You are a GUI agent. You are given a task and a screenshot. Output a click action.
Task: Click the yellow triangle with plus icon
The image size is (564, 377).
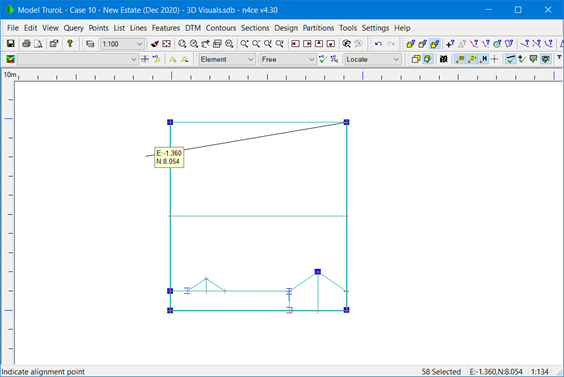tap(173, 59)
